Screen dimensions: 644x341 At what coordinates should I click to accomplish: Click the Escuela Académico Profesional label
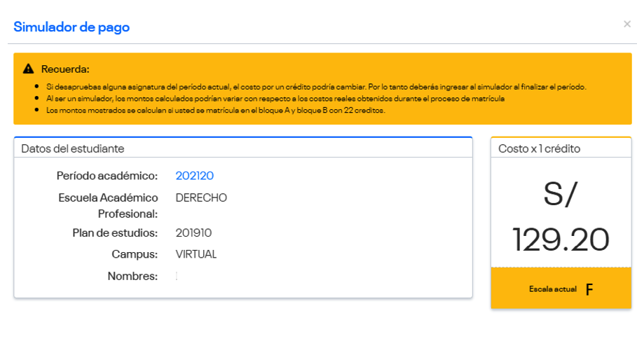[108, 205]
